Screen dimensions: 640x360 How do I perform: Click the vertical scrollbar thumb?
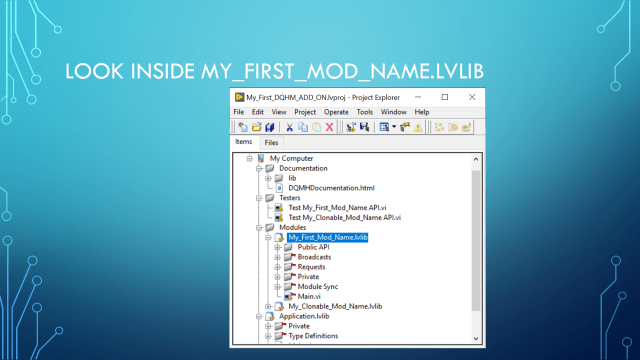(476, 241)
